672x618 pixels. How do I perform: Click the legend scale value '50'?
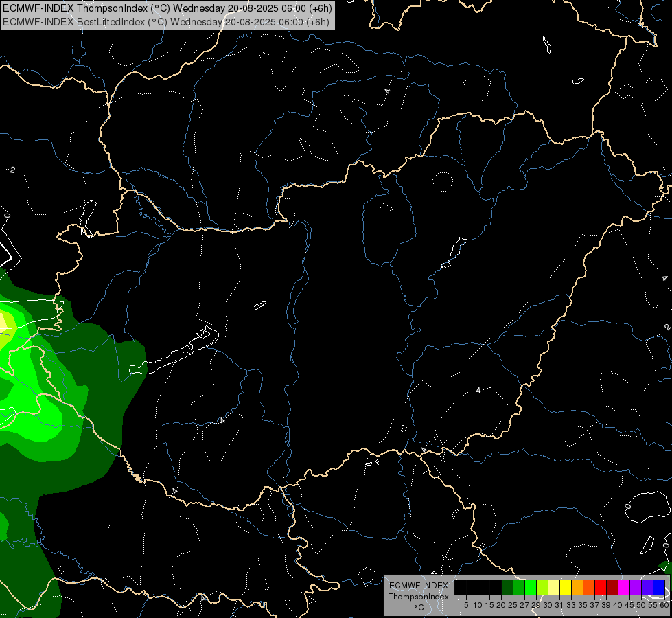tap(642, 605)
